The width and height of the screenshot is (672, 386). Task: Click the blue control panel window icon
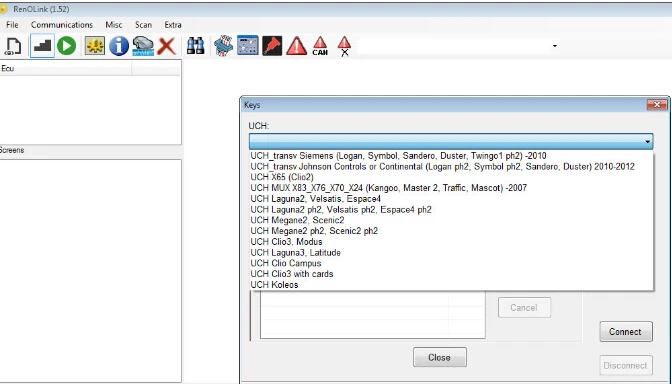(248, 45)
